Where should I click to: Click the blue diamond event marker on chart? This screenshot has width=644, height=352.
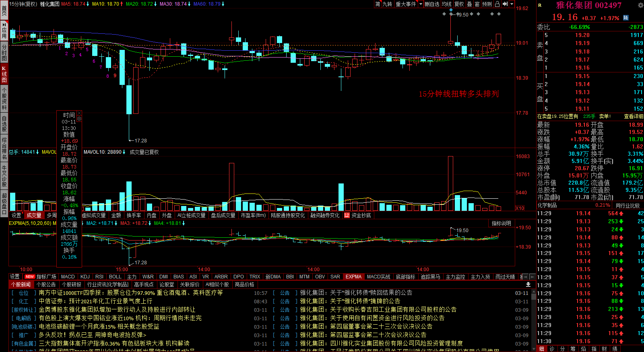tap(451, 10)
